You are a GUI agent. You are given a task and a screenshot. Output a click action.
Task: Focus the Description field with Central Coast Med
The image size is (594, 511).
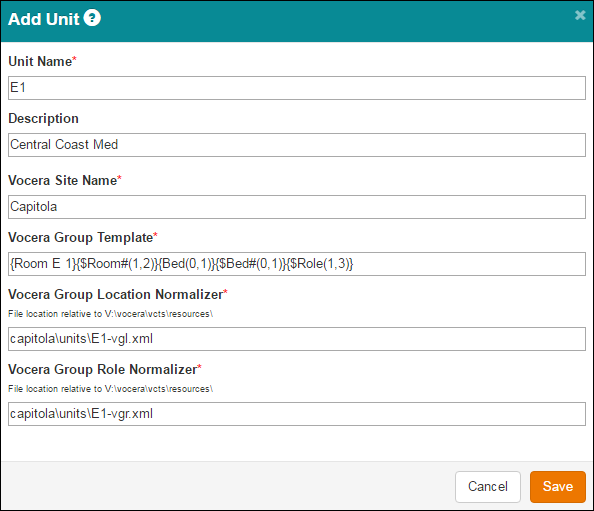tap(297, 145)
